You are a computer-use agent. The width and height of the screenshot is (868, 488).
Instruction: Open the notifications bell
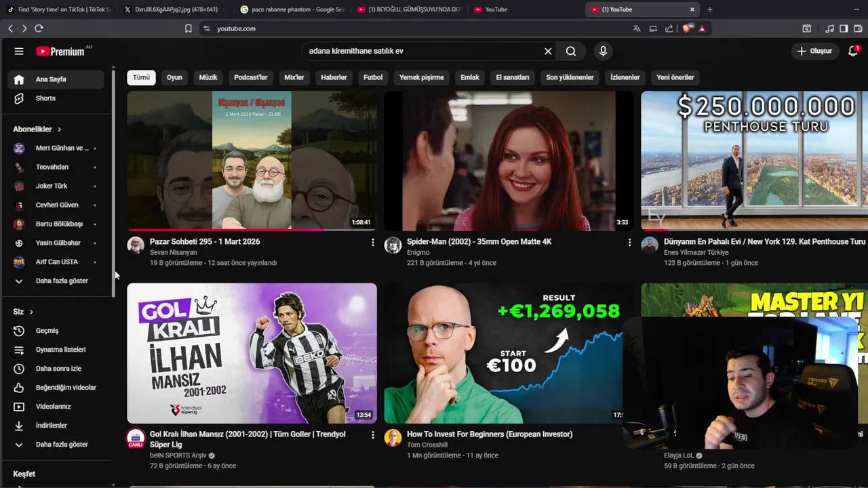pyautogui.click(x=853, y=51)
